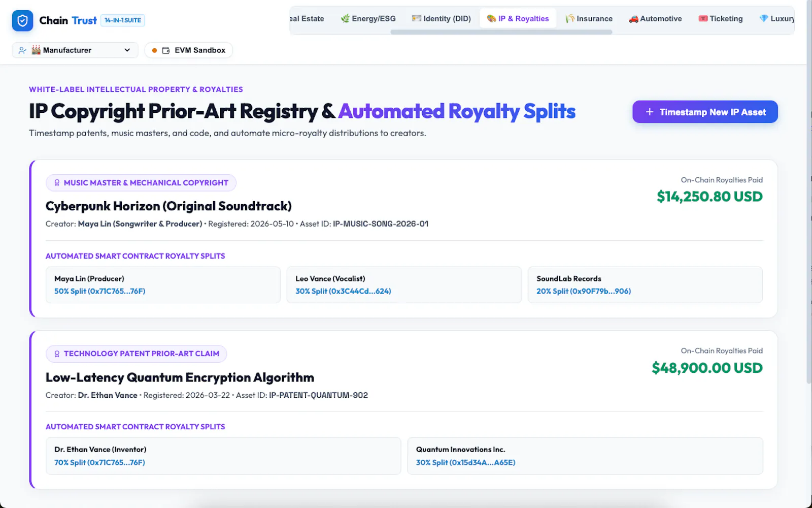This screenshot has height=508, width=812.
Task: Open the Automotive tab
Action: tap(655, 19)
